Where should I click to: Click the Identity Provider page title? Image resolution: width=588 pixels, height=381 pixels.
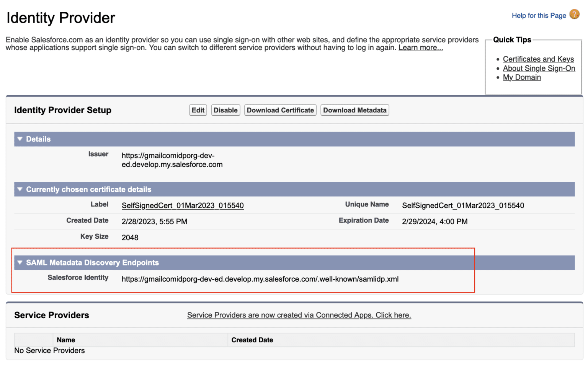point(60,18)
